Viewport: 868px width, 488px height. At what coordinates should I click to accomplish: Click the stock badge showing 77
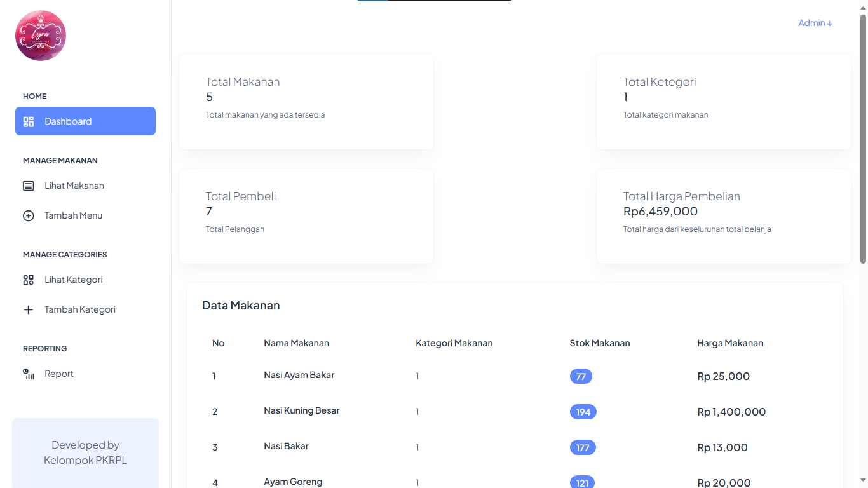[581, 376]
